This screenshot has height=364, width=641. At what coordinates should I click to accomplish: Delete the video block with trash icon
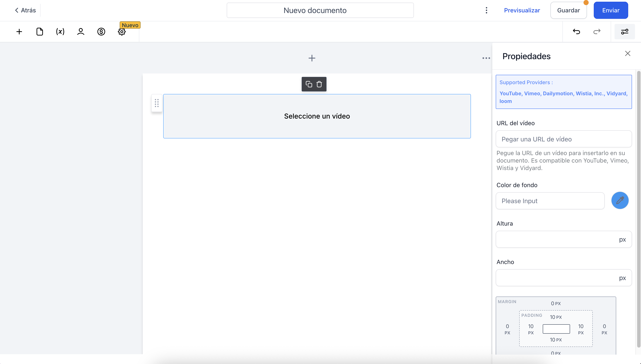pos(319,84)
